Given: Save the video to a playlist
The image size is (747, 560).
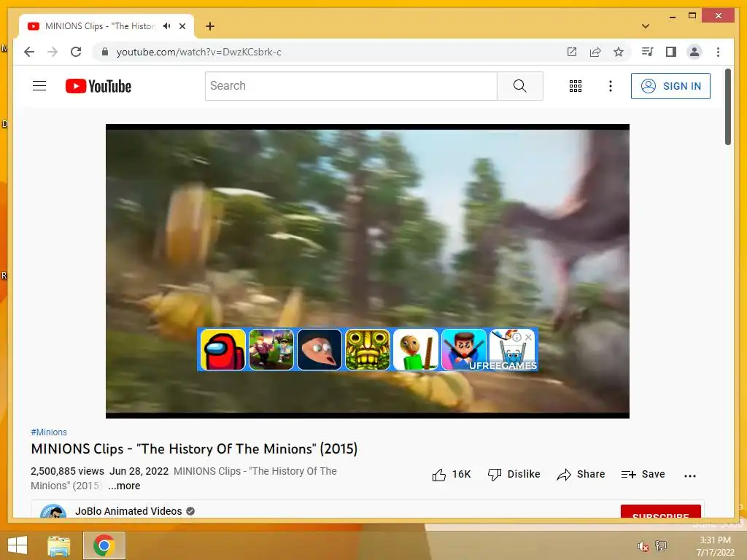Looking at the screenshot, I should (643, 474).
